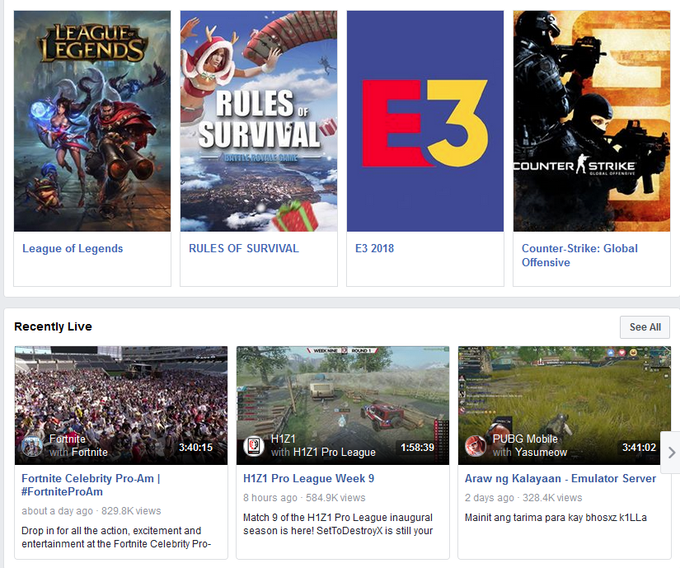Click the 'Mainit ang tarima' description
The width and height of the screenshot is (680, 568).
[556, 518]
